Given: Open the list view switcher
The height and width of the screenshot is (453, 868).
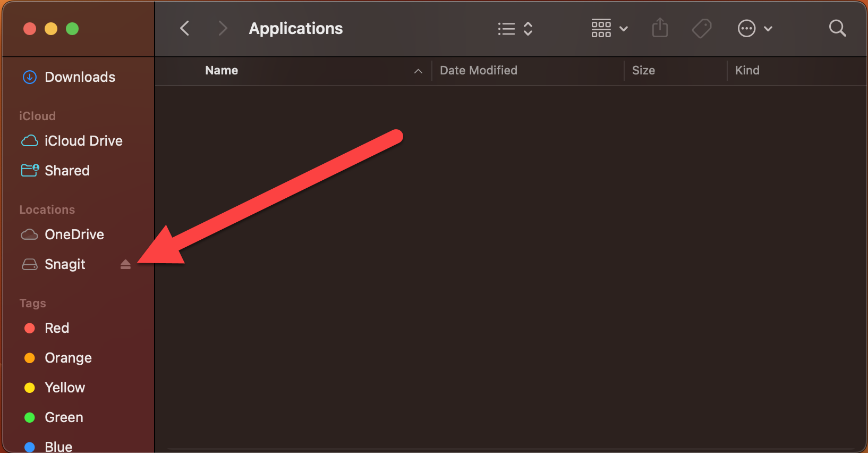Looking at the screenshot, I should pos(515,29).
